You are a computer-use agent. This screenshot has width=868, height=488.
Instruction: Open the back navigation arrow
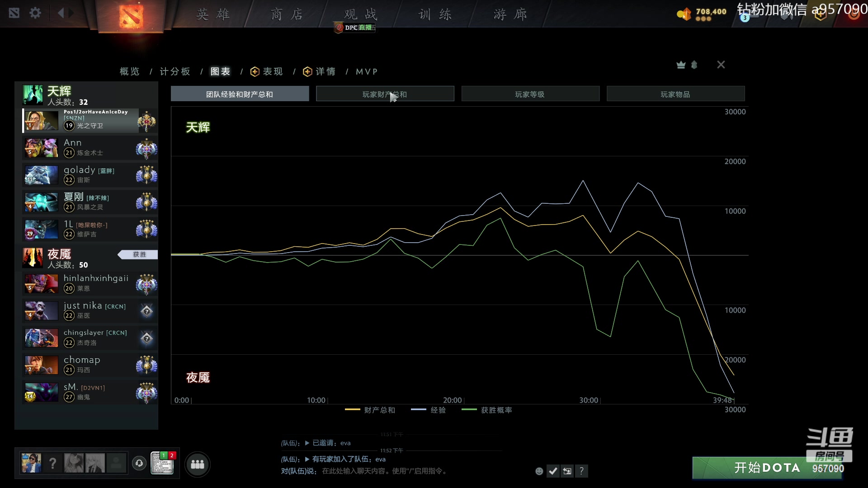coord(61,13)
